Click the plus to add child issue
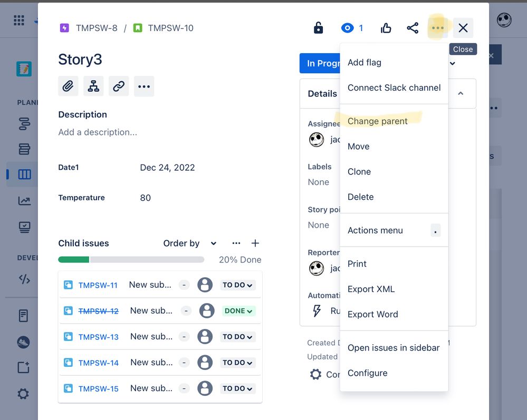This screenshot has width=527, height=420. point(255,243)
